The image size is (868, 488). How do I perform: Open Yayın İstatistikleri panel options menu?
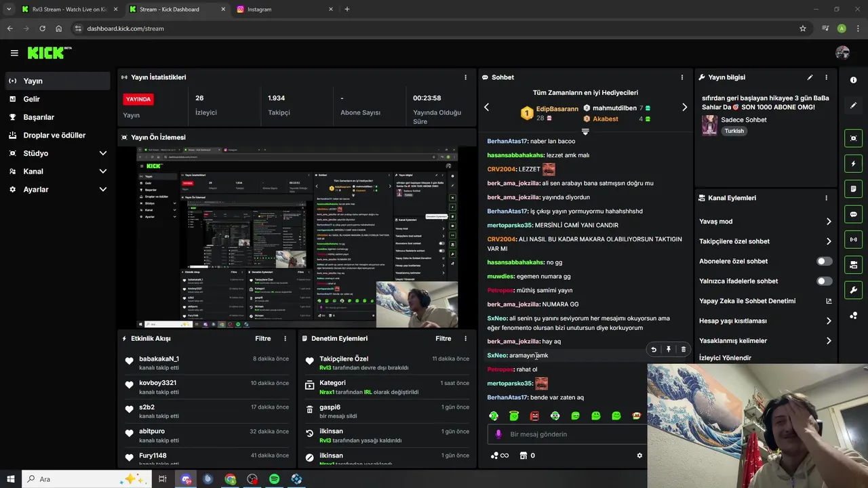click(x=465, y=77)
